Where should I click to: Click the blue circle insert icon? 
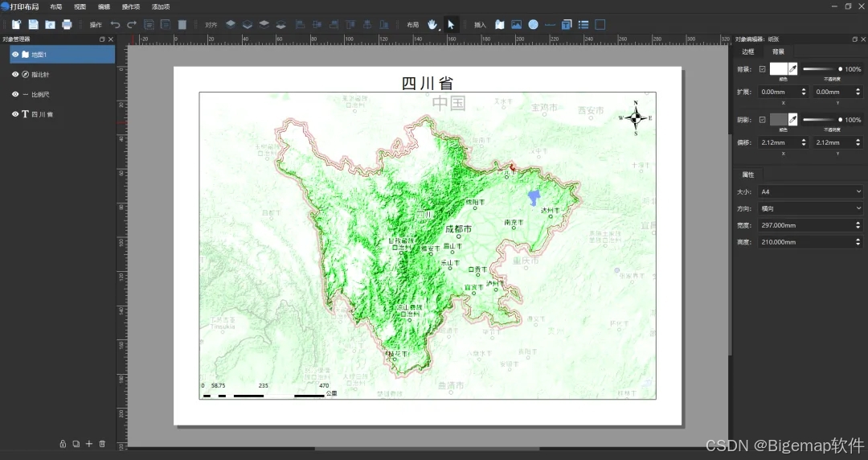[x=533, y=24]
